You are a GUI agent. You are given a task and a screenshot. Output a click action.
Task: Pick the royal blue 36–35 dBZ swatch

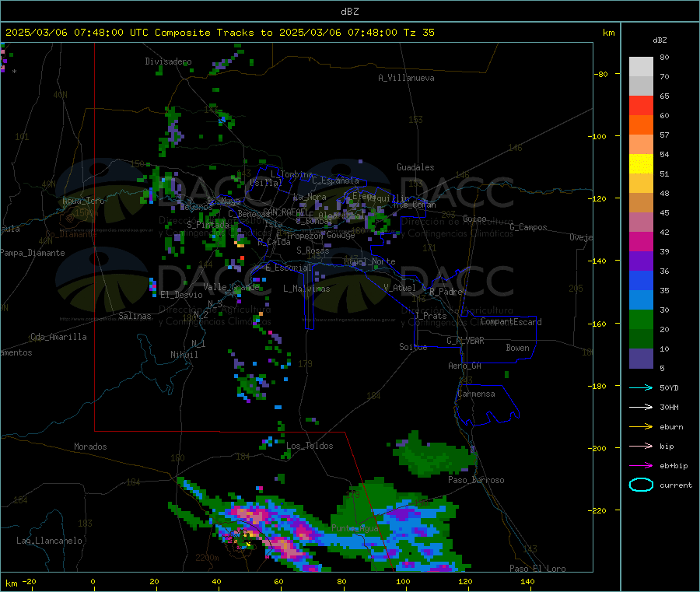pos(641,280)
